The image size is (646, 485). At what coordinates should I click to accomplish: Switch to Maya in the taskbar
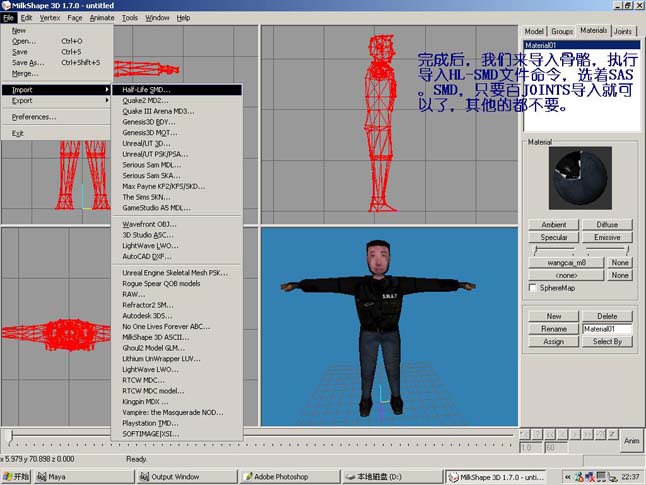pyautogui.click(x=84, y=477)
